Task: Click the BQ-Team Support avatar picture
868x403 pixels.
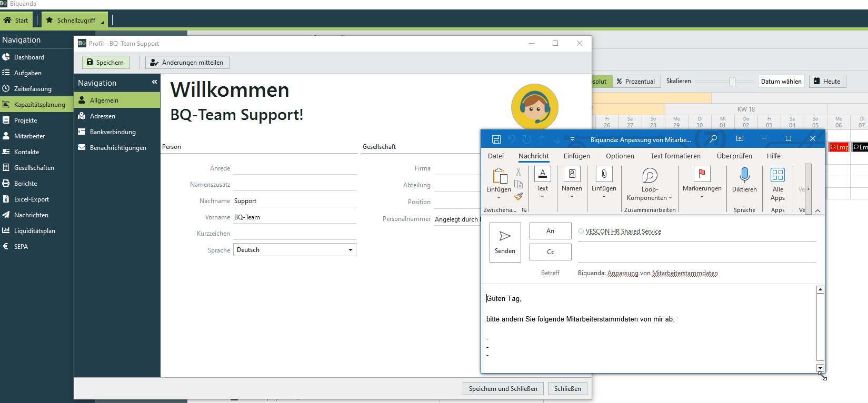Action: [534, 107]
